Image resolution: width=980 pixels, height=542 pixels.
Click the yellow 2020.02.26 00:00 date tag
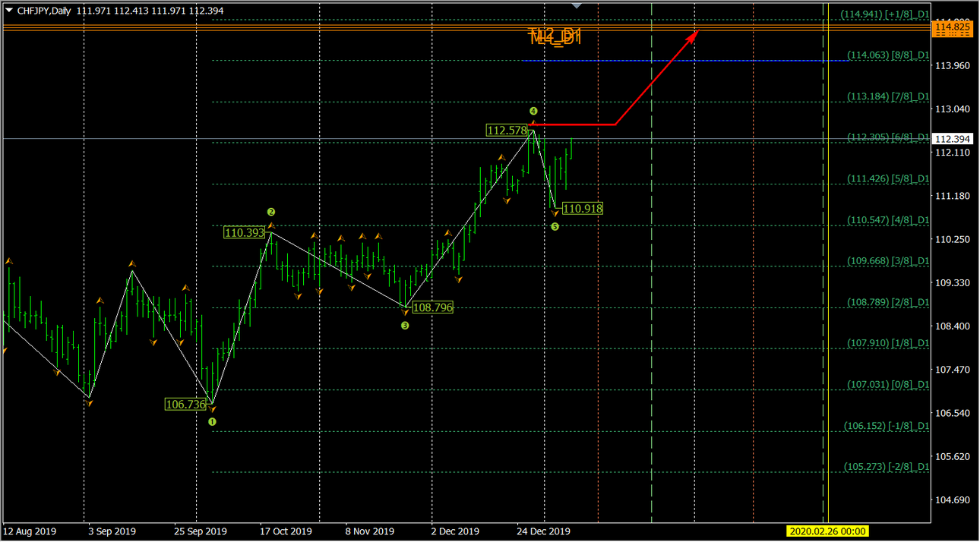tap(828, 531)
